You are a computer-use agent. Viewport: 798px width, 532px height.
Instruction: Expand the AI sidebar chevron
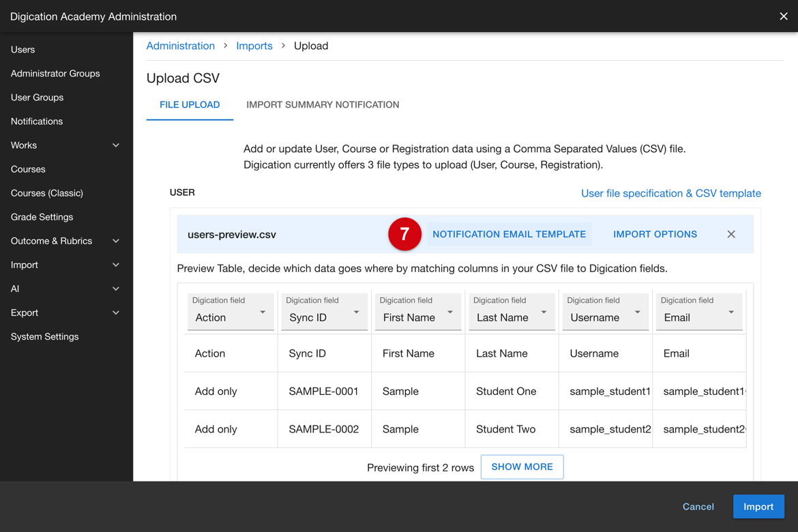(x=116, y=289)
